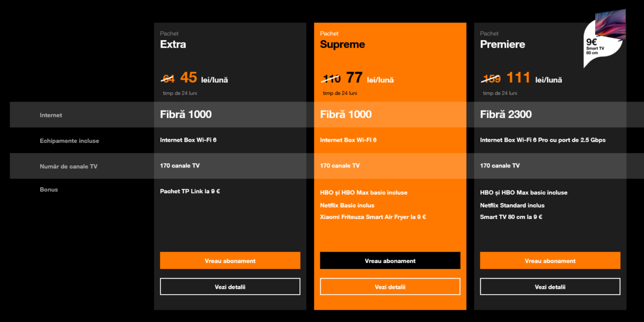Click 'Vreau abonament' for the Extra package
Screen dimensions: 644x322
(230, 261)
